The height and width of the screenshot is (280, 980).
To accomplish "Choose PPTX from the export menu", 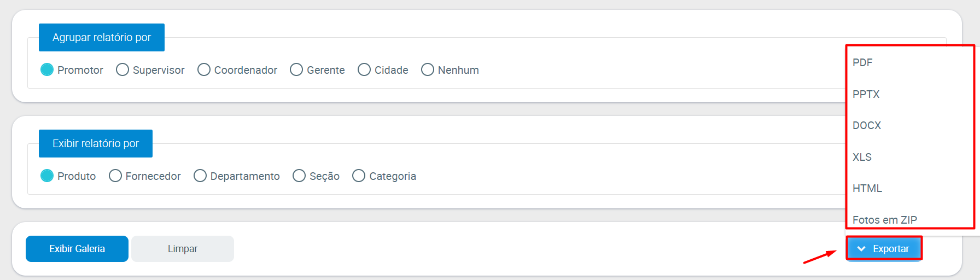I will coord(866,94).
